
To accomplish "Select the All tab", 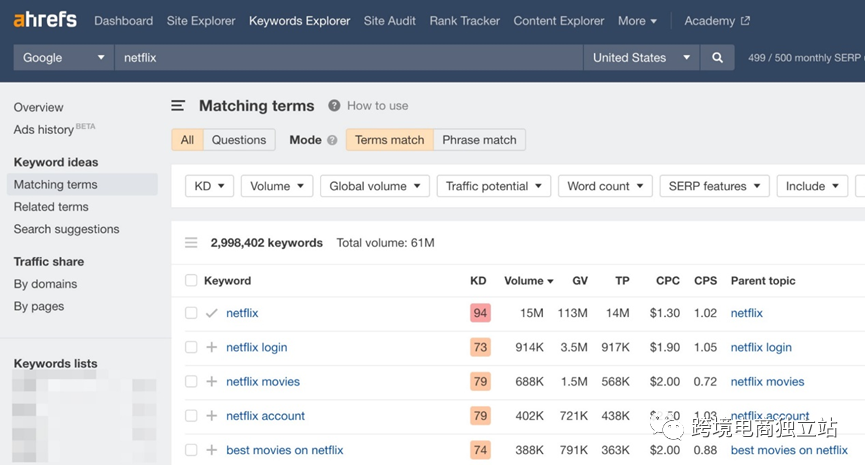I will tap(187, 140).
